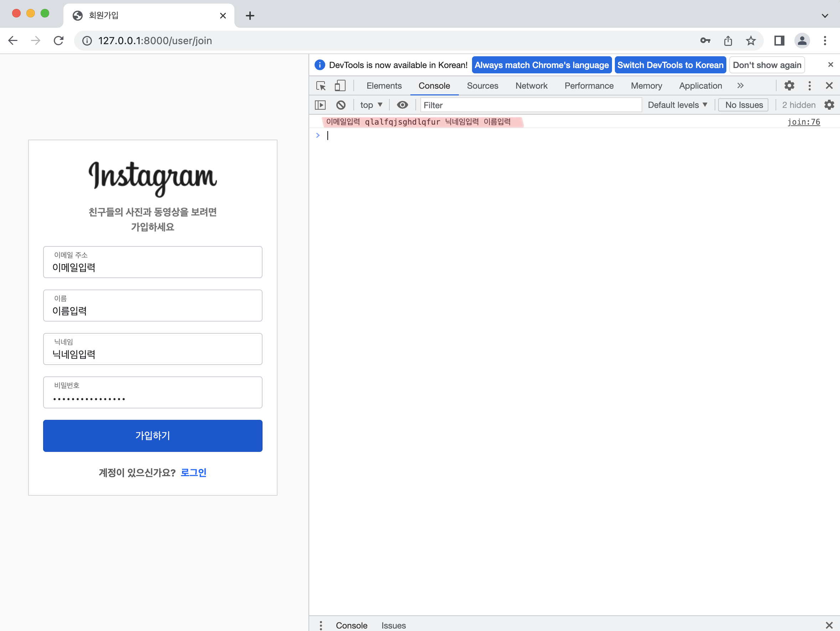Open saved passwords key icon
Image resolution: width=840 pixels, height=631 pixels.
[x=705, y=41]
